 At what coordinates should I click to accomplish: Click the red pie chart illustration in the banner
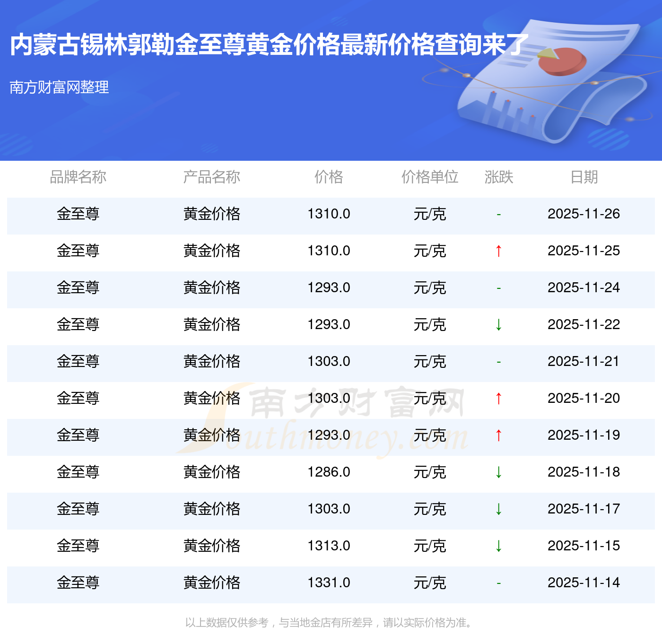coord(563,61)
